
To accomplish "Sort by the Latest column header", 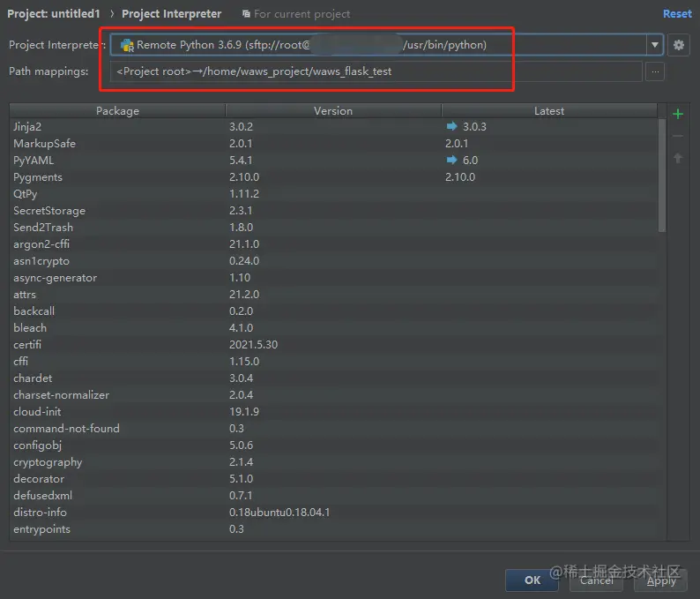I will coord(549,111).
